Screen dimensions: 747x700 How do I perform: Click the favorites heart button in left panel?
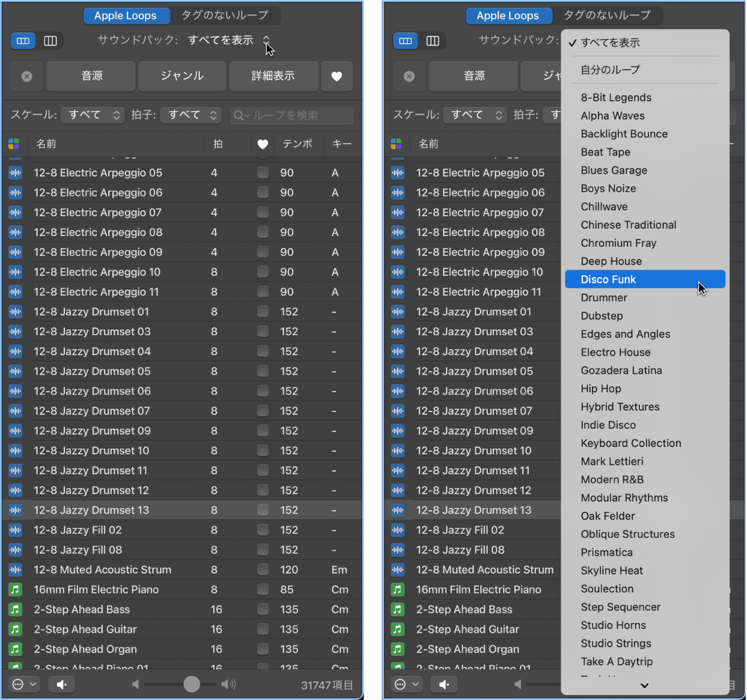coord(337,76)
